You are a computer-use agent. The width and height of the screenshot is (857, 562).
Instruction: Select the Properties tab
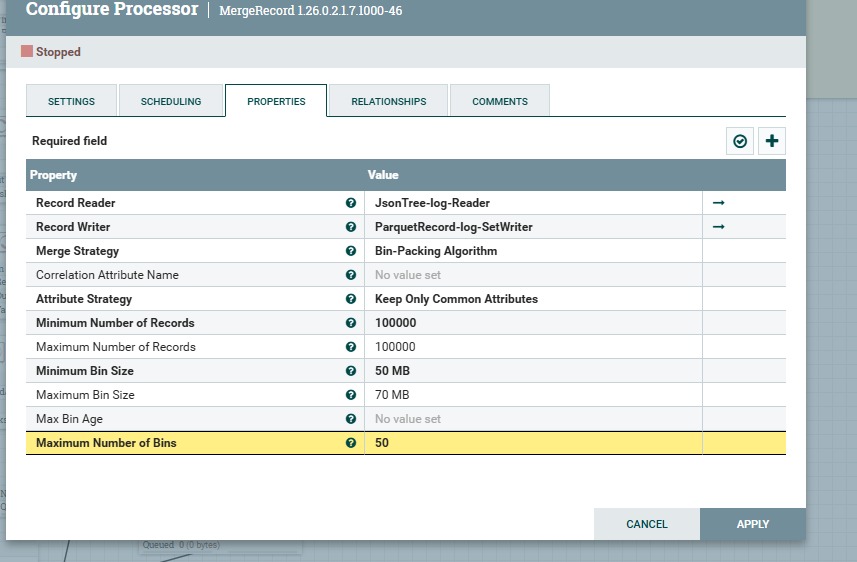pyautogui.click(x=276, y=101)
